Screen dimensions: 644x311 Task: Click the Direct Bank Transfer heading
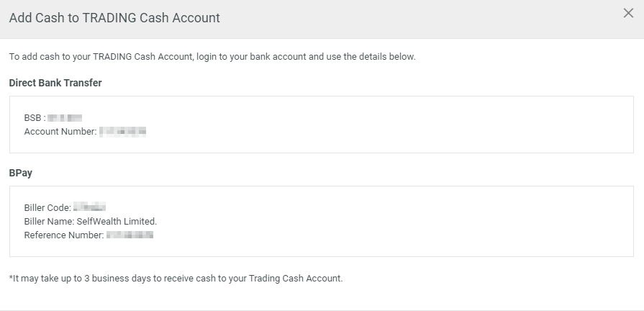(55, 83)
